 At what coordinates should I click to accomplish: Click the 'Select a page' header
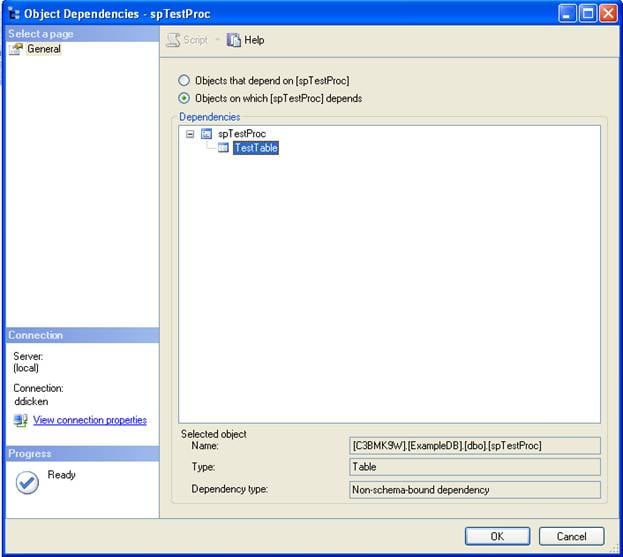point(83,34)
